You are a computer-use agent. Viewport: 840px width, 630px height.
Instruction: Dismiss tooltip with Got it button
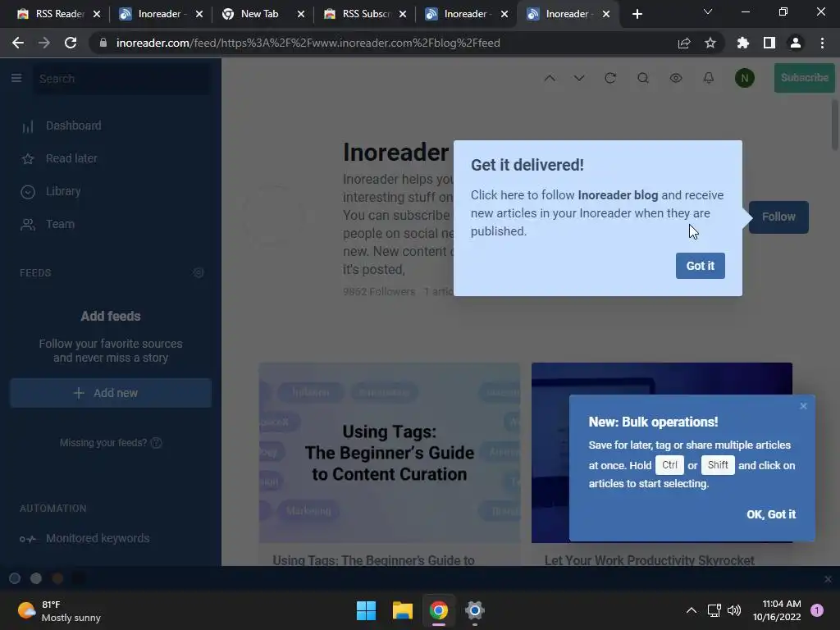tap(701, 266)
